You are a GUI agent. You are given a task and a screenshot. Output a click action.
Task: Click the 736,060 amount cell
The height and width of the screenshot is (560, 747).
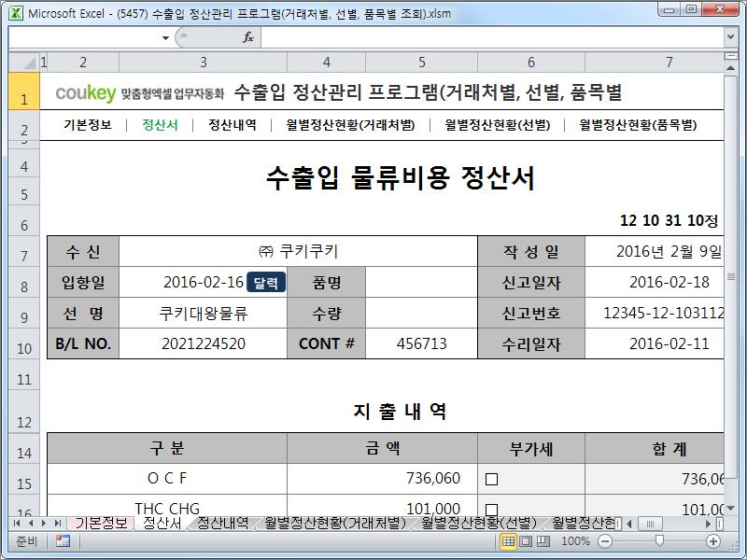click(x=382, y=478)
